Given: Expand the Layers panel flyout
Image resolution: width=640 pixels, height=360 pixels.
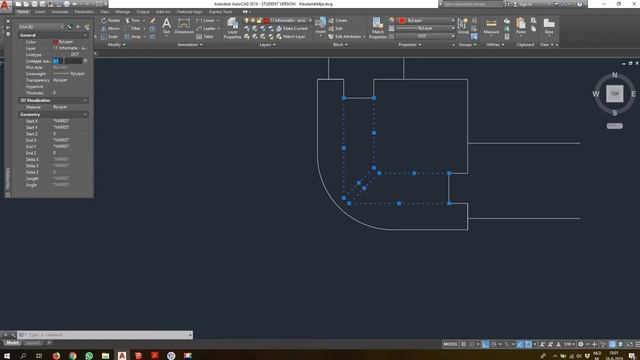Looking at the screenshot, I should pos(267,44).
